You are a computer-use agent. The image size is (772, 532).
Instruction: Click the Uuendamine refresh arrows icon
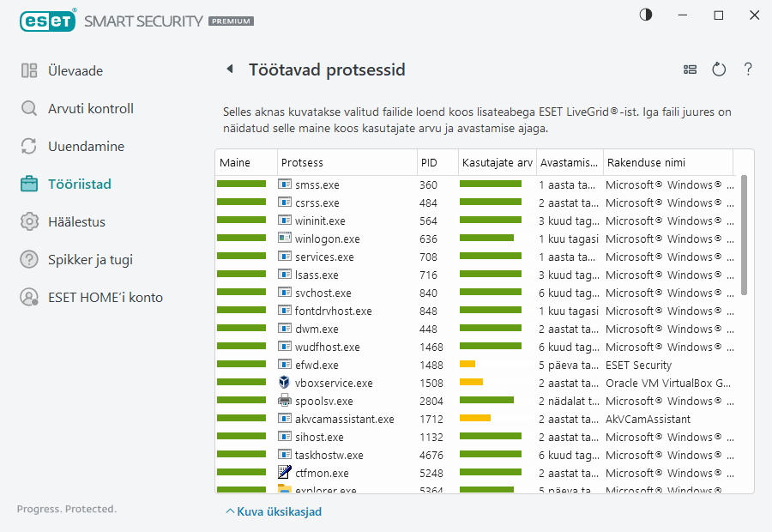(x=29, y=146)
